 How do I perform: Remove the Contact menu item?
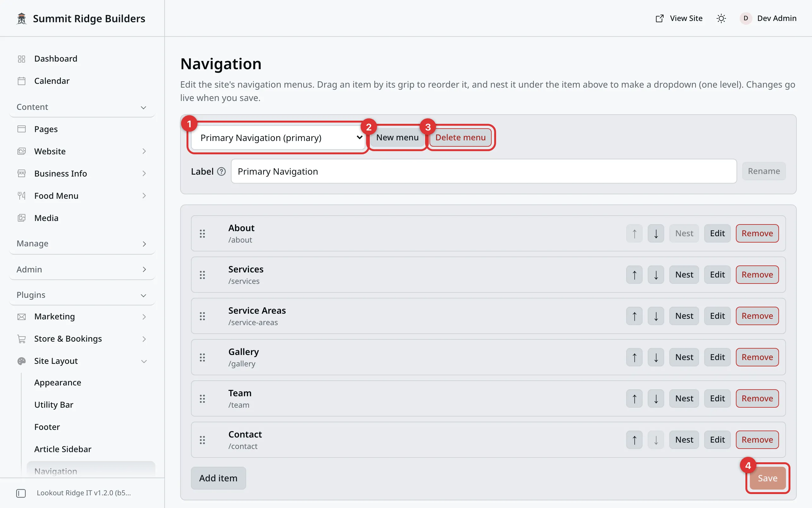[757, 440]
